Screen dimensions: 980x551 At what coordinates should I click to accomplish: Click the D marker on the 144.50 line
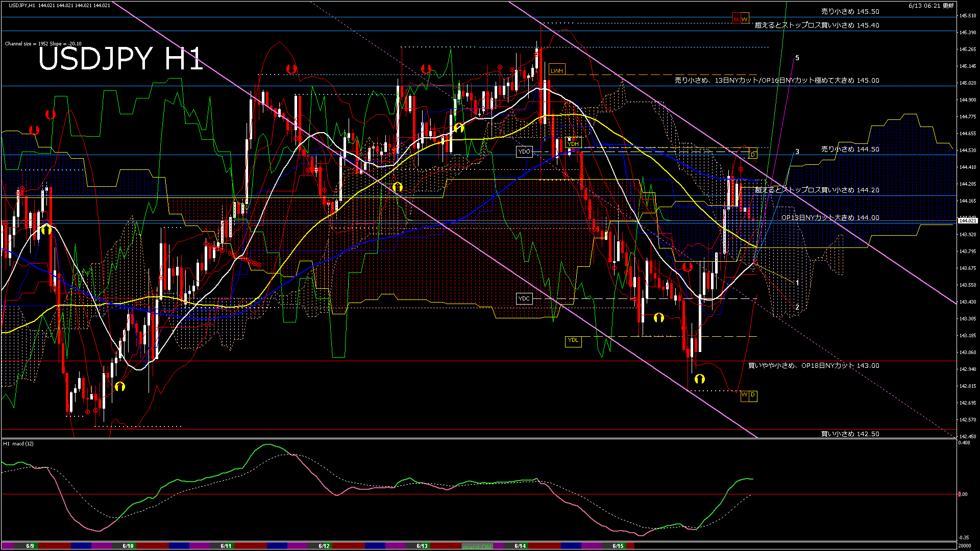point(753,154)
